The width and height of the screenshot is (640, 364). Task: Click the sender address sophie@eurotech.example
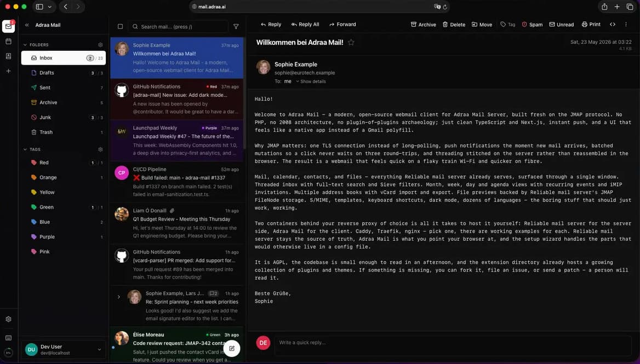click(x=305, y=73)
